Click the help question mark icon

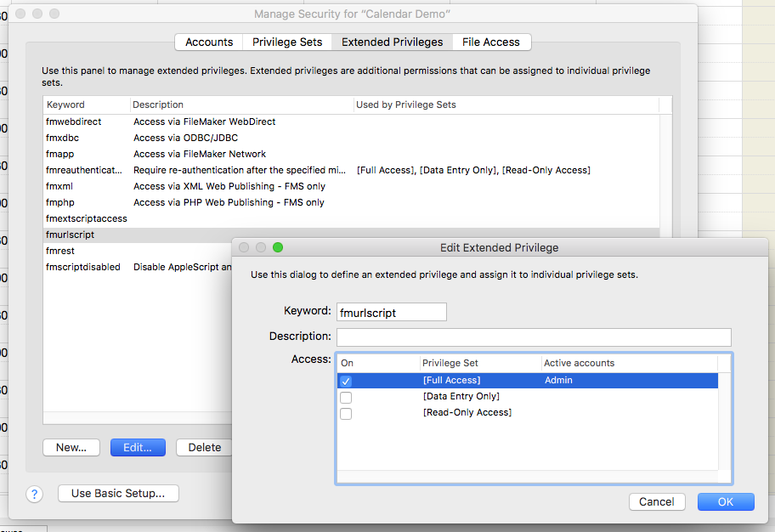[34, 494]
